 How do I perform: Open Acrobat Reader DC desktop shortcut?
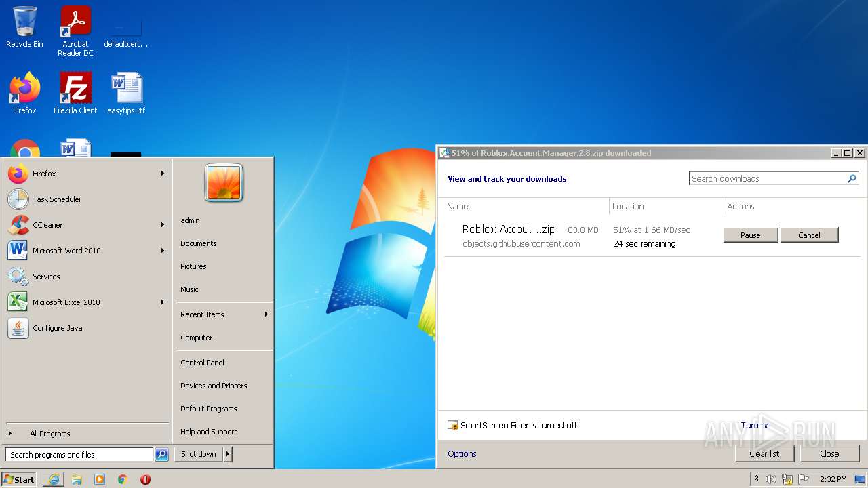pyautogui.click(x=75, y=30)
